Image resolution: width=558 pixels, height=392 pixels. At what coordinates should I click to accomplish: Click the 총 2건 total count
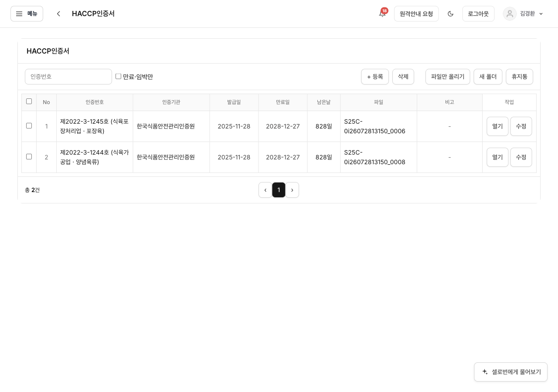coord(32,190)
